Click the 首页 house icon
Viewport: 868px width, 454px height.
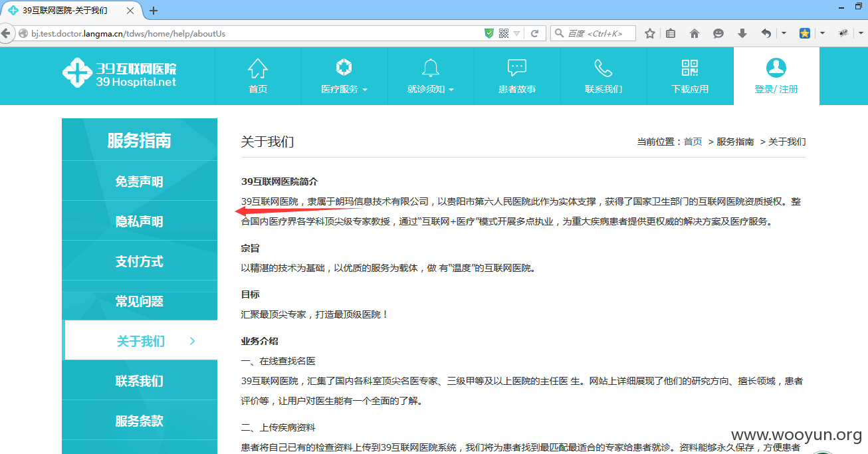click(258, 68)
